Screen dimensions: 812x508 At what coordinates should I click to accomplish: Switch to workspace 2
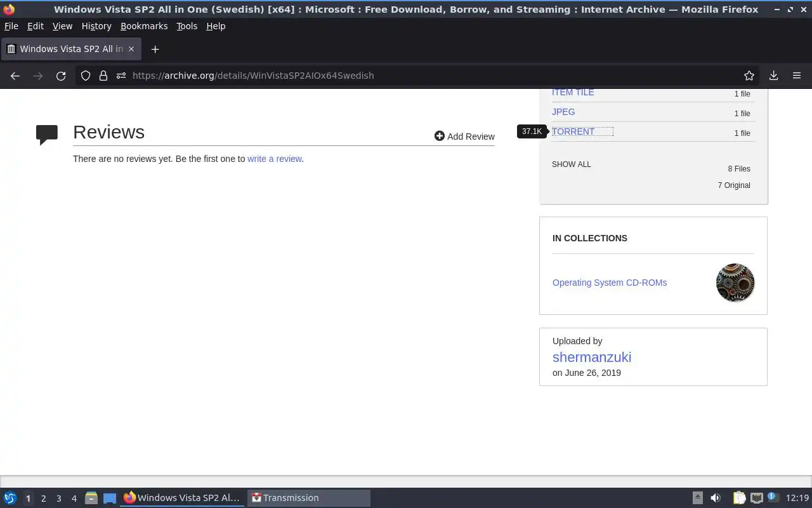43,498
